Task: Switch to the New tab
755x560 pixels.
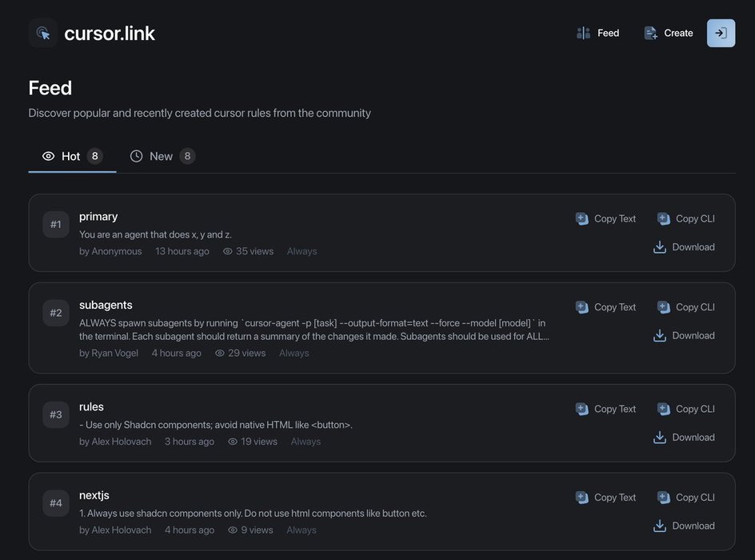Action: pyautogui.click(x=162, y=156)
